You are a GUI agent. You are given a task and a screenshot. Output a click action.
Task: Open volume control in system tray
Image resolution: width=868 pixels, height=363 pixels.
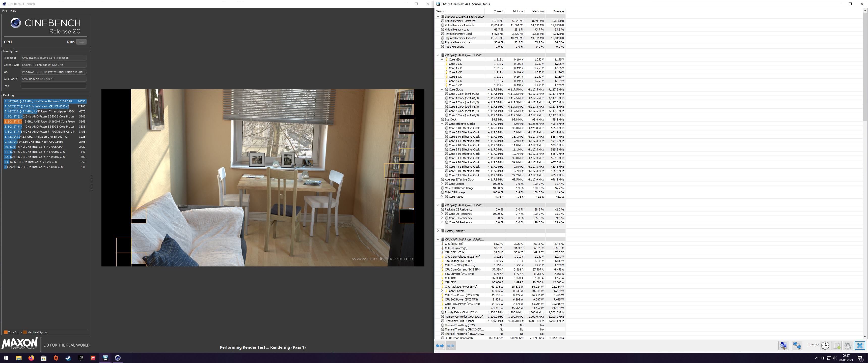point(835,358)
